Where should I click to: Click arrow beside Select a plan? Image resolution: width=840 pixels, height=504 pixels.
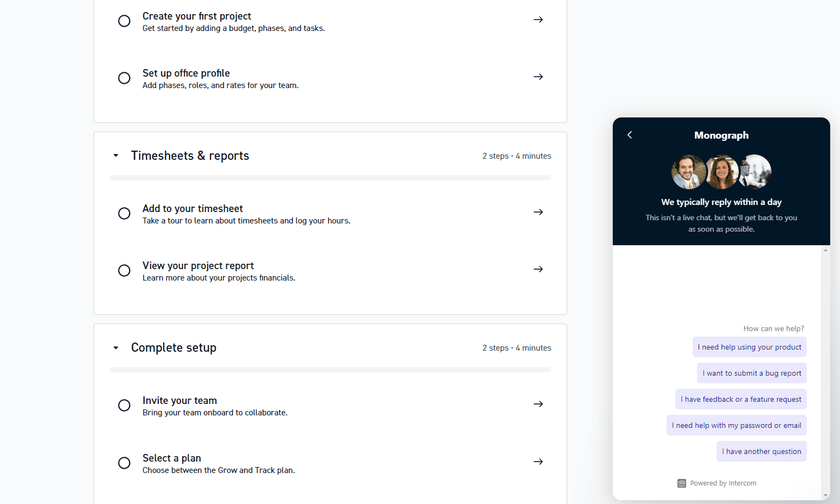pos(538,462)
